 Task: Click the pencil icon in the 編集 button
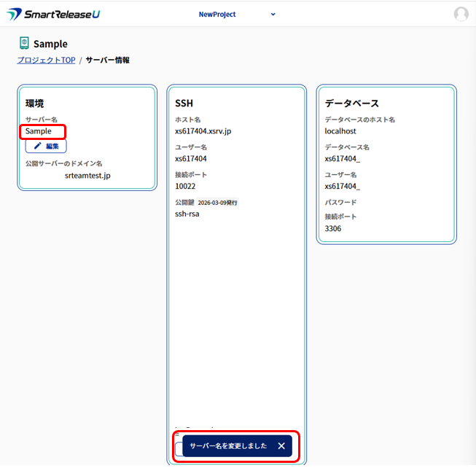point(38,146)
